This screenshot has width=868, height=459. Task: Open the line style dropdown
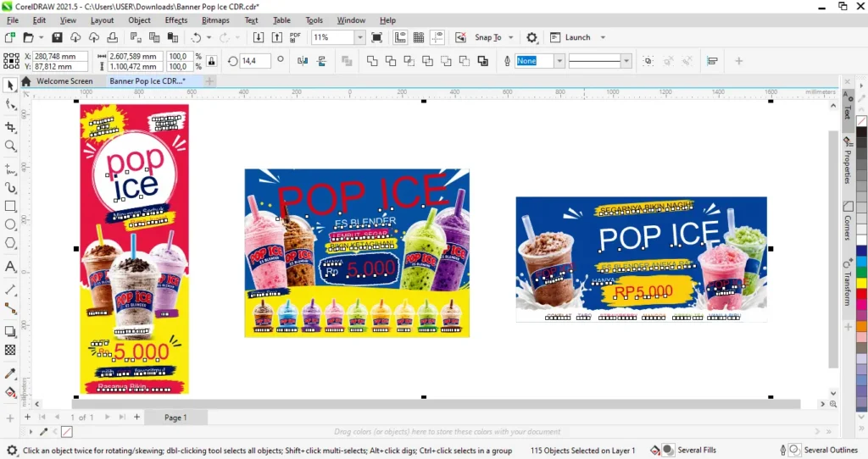(x=626, y=61)
